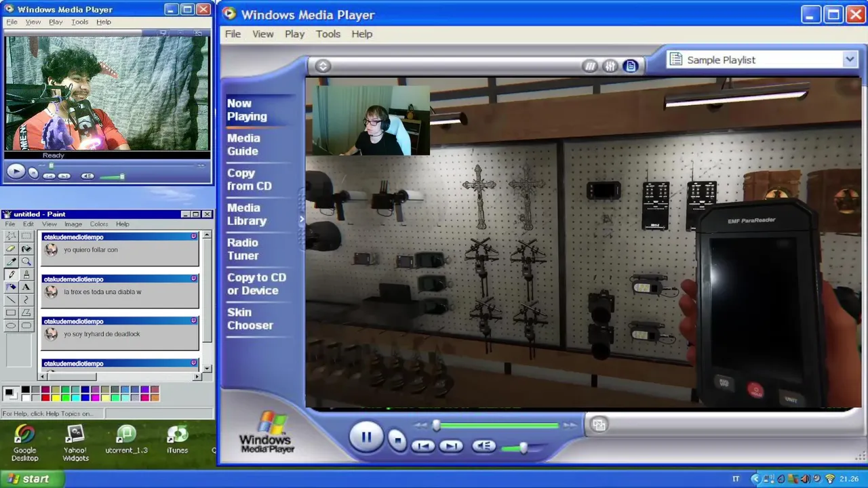Viewport: 868px width, 488px height.
Task: Select the Polygon tool in Paint
Action: click(26, 313)
